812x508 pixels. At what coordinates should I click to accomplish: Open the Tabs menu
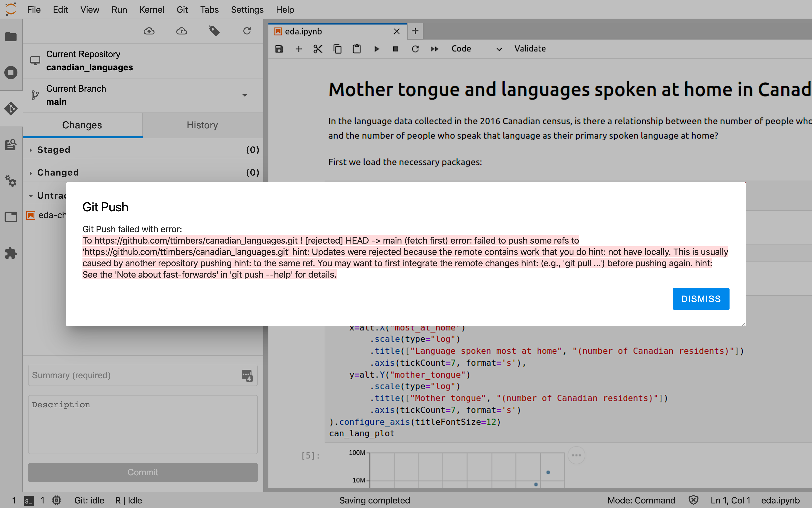click(209, 9)
